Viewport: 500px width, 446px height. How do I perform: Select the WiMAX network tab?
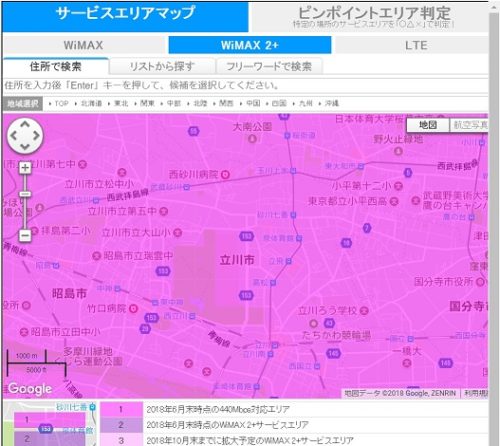84,45
